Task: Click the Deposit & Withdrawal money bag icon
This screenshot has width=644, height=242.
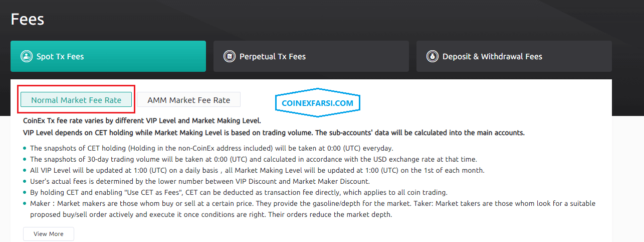Action: tap(432, 56)
